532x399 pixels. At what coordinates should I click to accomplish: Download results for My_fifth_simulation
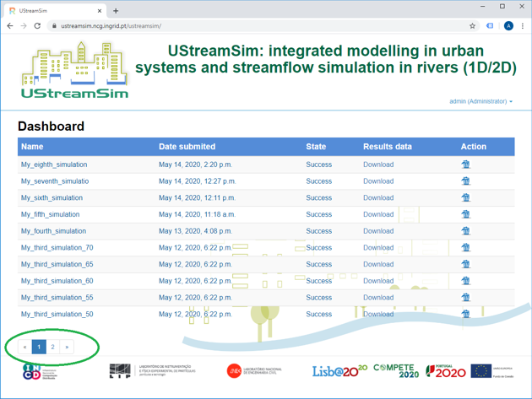(x=378, y=214)
